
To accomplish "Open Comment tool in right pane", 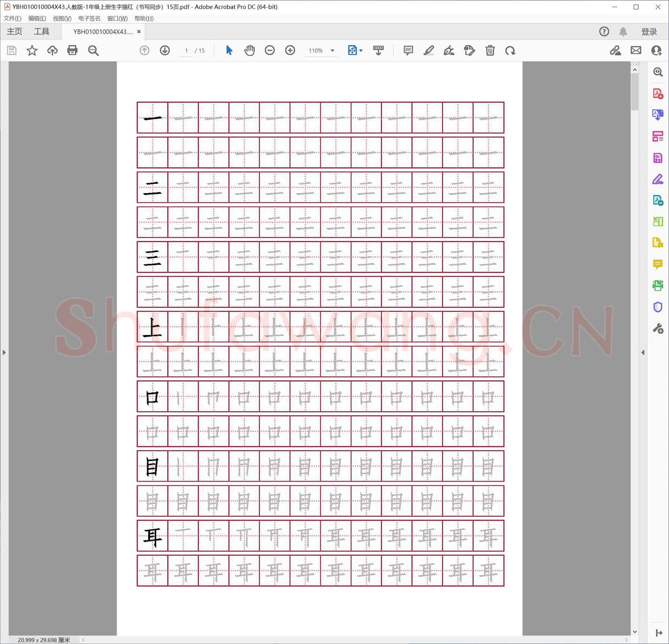I will tap(658, 264).
